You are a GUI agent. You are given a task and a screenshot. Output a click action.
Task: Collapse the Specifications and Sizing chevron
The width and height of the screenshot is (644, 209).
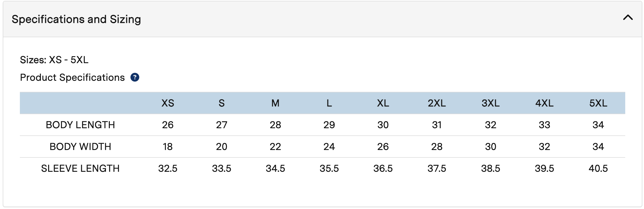[x=628, y=18]
